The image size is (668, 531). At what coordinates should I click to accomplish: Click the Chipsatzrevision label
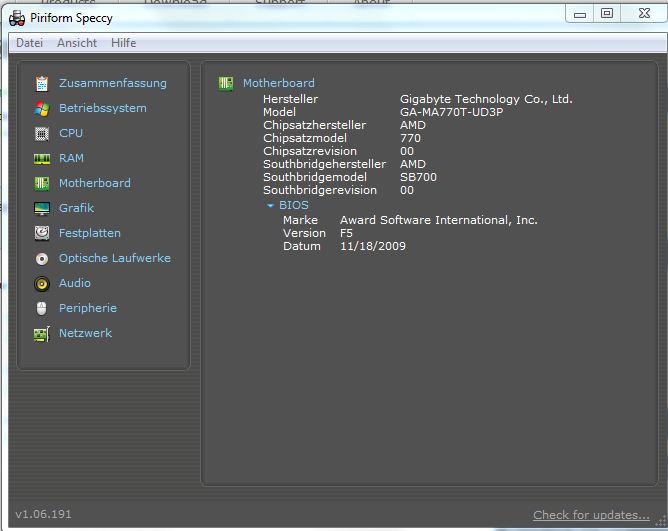tap(310, 151)
